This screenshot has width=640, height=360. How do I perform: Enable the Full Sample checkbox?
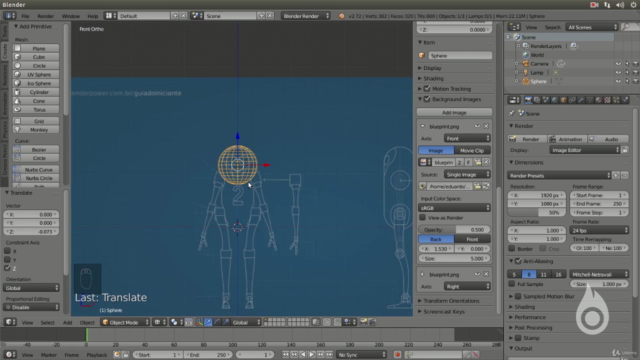coord(512,284)
